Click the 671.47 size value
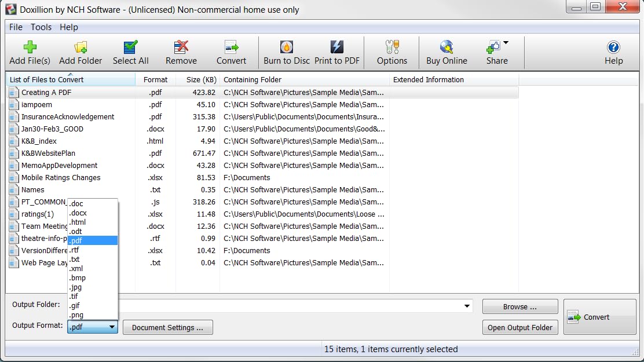The width and height of the screenshot is (644, 362). click(x=204, y=153)
